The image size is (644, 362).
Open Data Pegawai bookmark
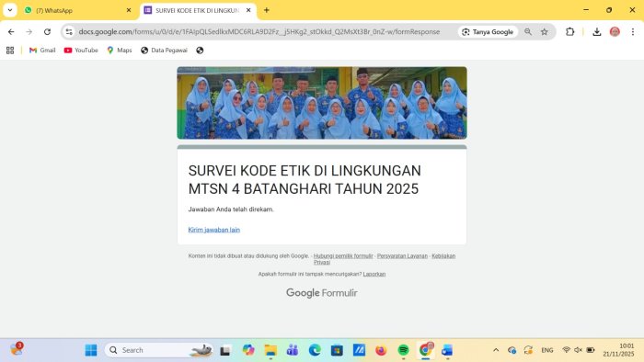[164, 50]
